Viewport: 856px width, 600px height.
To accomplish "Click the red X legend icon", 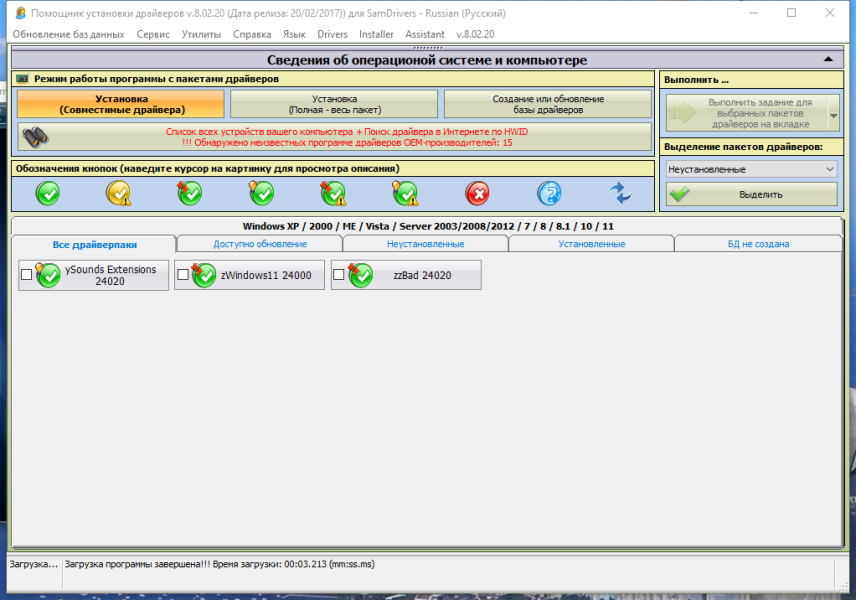I will (x=478, y=193).
